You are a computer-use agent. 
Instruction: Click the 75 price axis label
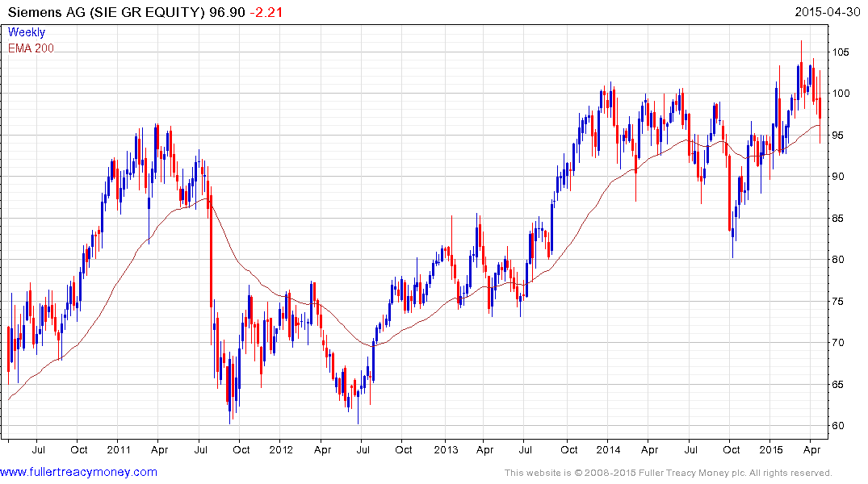click(x=837, y=302)
